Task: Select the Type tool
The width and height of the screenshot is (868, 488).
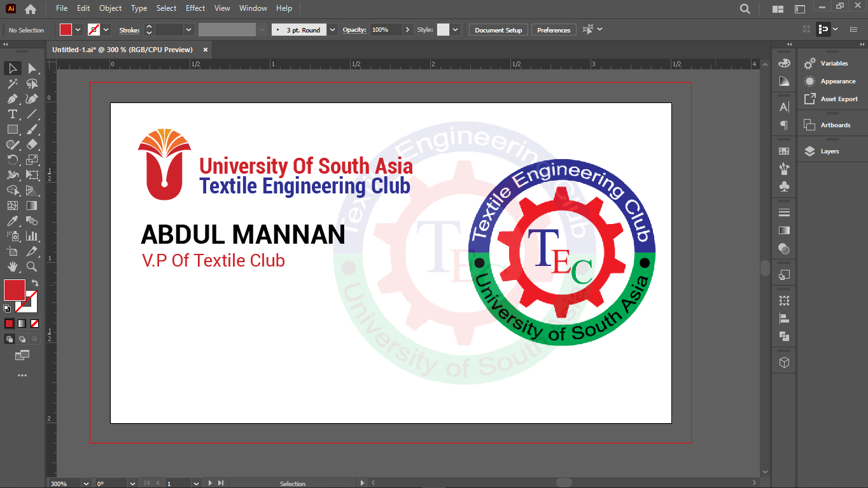Action: (12, 114)
